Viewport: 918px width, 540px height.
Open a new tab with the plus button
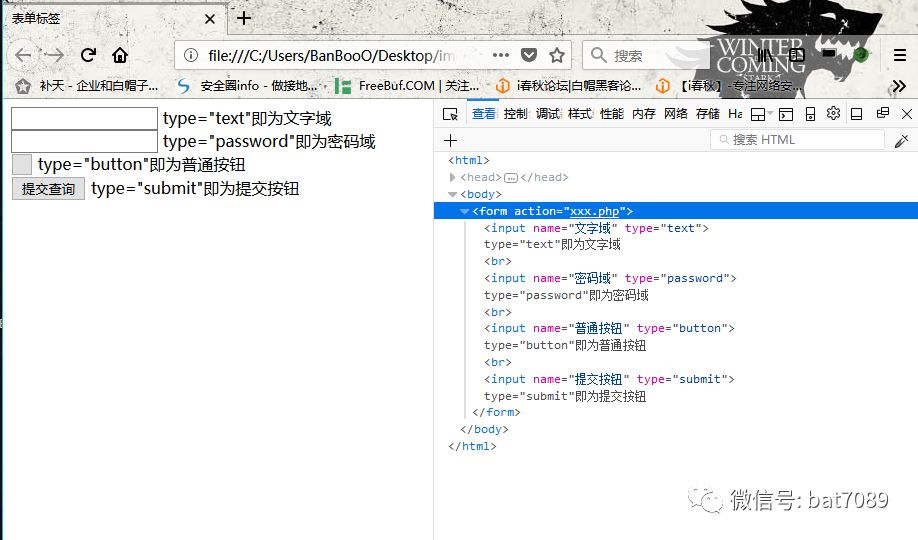pos(244,18)
